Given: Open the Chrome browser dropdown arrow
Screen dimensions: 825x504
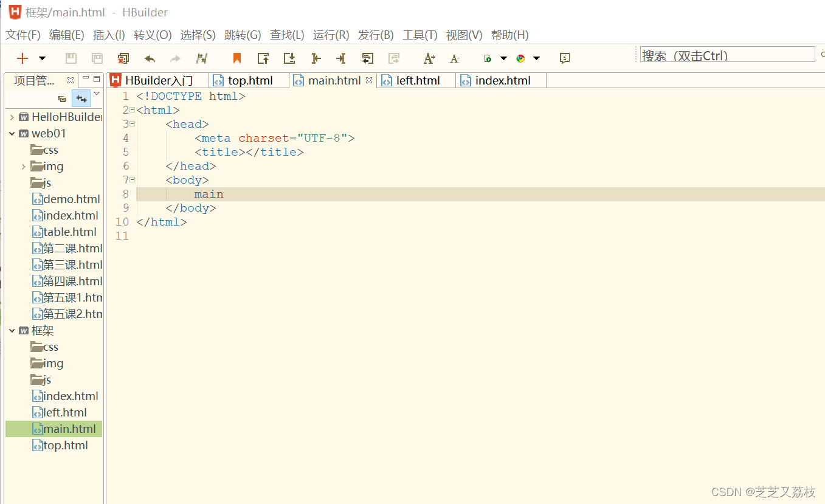Looking at the screenshot, I should pyautogui.click(x=536, y=58).
